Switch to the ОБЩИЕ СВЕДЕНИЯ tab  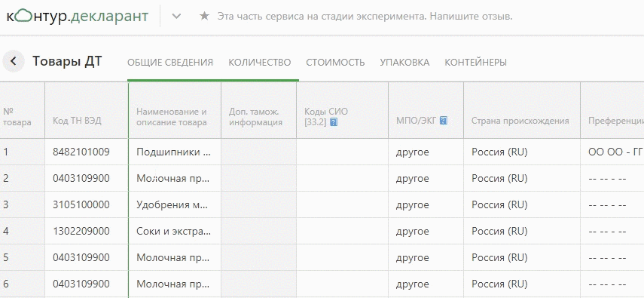click(x=170, y=63)
